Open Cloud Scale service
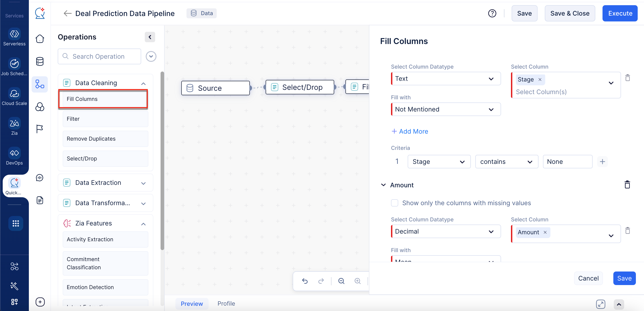This screenshot has width=644, height=311. pyautogui.click(x=14, y=97)
